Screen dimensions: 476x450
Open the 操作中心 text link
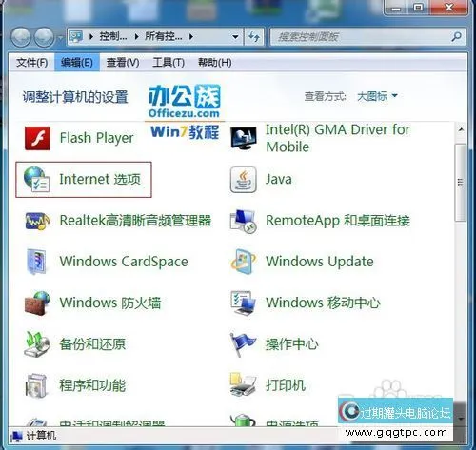[292, 344]
